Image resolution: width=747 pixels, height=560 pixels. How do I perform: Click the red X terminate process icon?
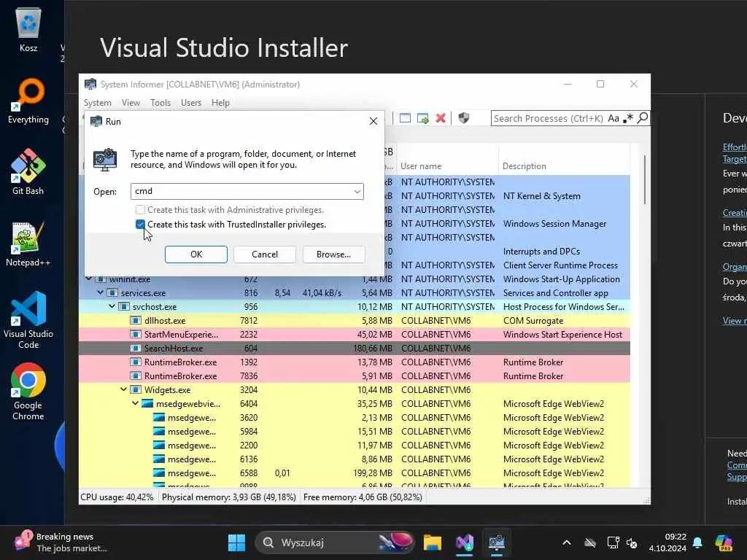[441, 118]
